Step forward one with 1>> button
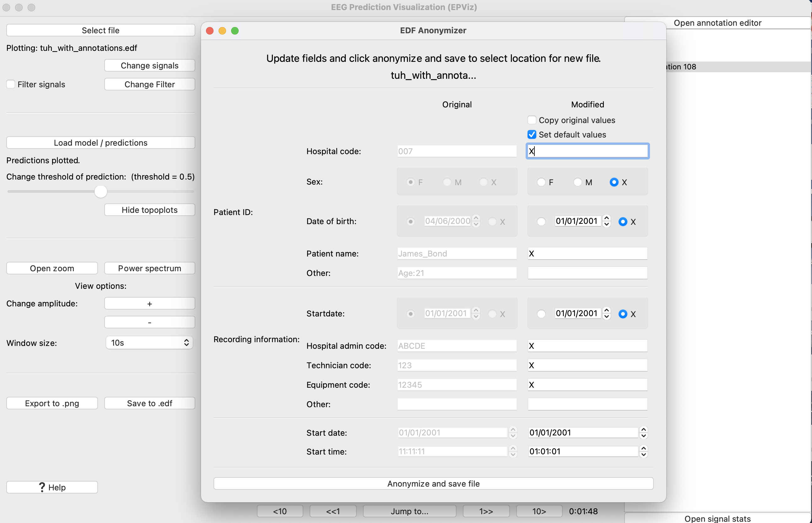The image size is (812, 523). click(x=486, y=511)
